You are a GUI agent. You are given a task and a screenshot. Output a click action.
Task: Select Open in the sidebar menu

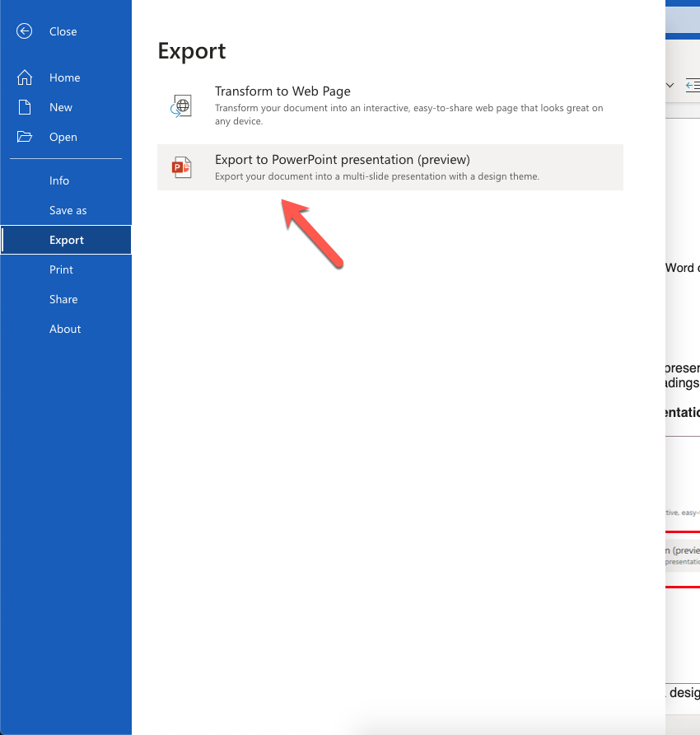tap(63, 137)
